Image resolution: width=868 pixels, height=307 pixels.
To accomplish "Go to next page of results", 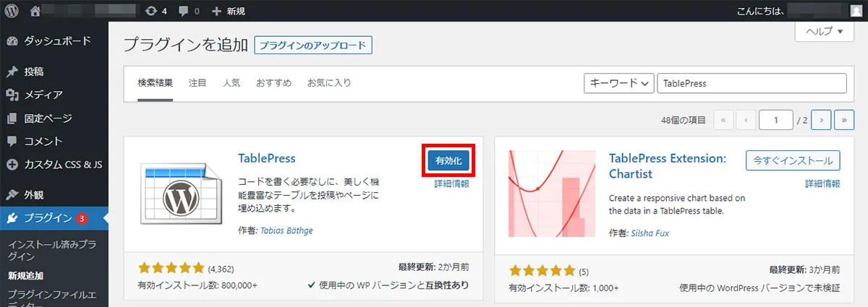I will coord(821,120).
